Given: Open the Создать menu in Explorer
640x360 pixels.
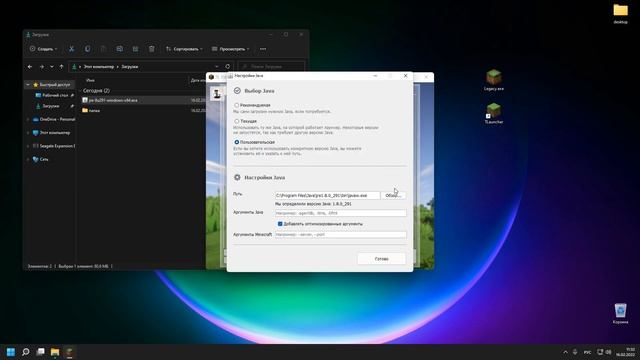Looking at the screenshot, I should (x=43, y=49).
